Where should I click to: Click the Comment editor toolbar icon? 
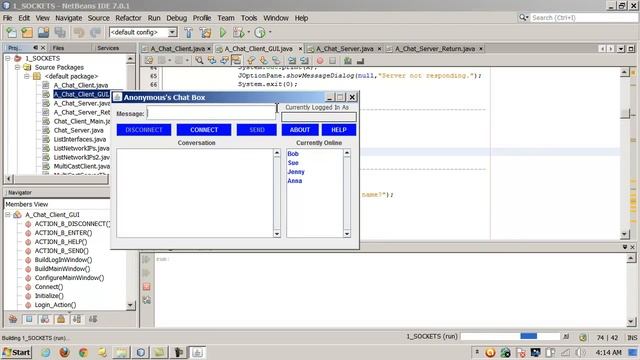(348, 61)
